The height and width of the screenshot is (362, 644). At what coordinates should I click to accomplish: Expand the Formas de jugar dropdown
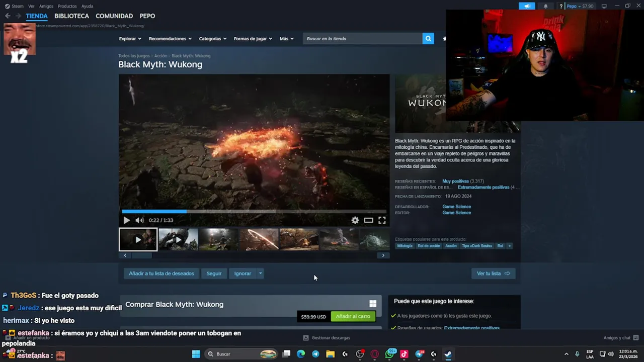pos(253,39)
